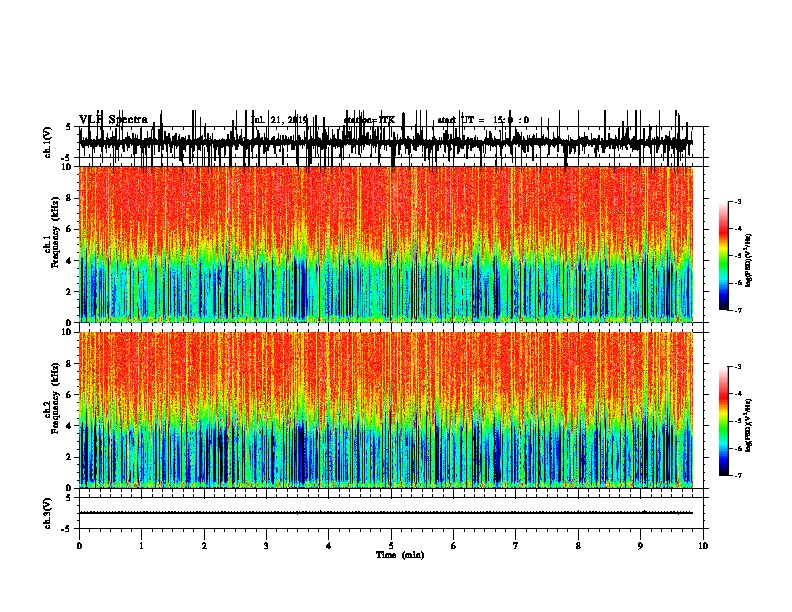Click the "-7" label on ch.2 colorbar
The height and width of the screenshot is (612, 792).
coord(738,475)
